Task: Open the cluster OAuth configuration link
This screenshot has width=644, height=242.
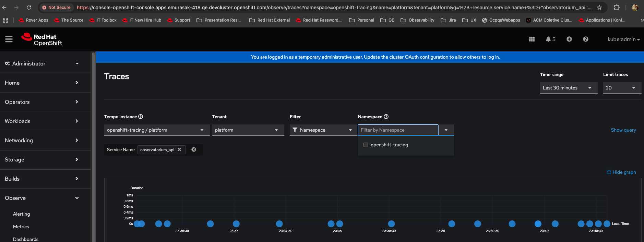Action: click(x=418, y=57)
